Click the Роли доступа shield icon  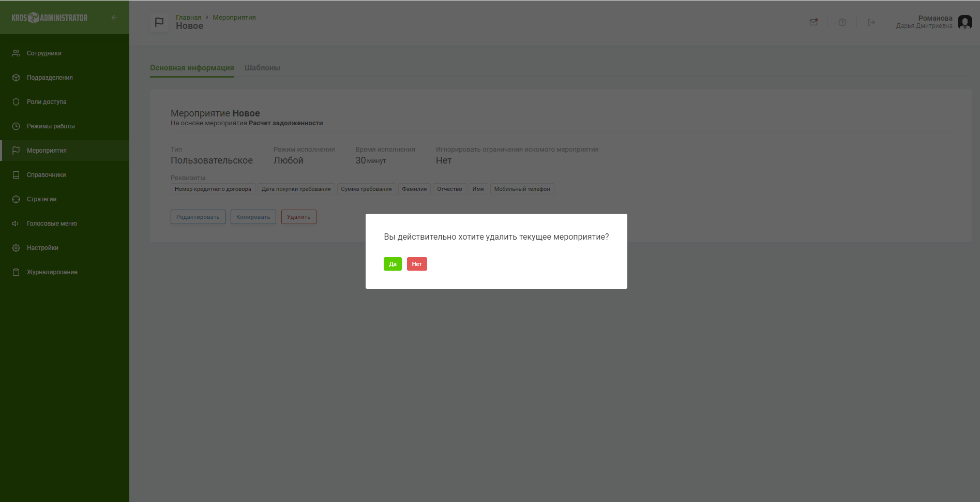tap(16, 102)
